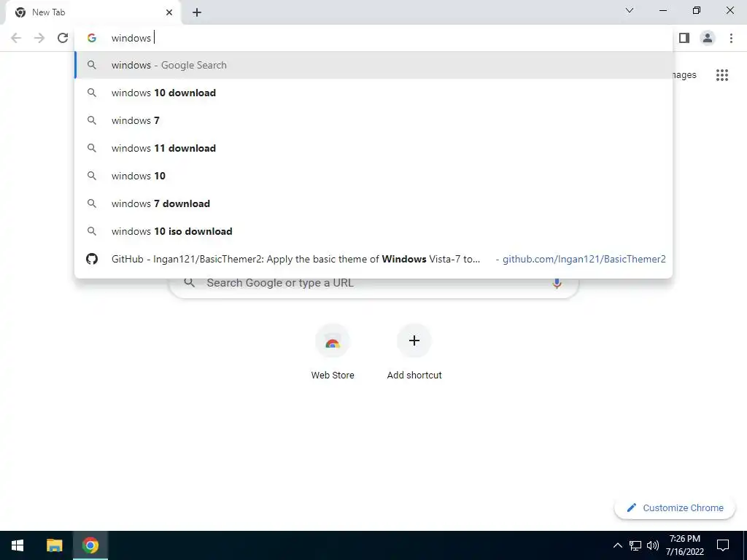
Task: Click magnifier icon beside 'windows 7 download'
Action: click(x=92, y=203)
